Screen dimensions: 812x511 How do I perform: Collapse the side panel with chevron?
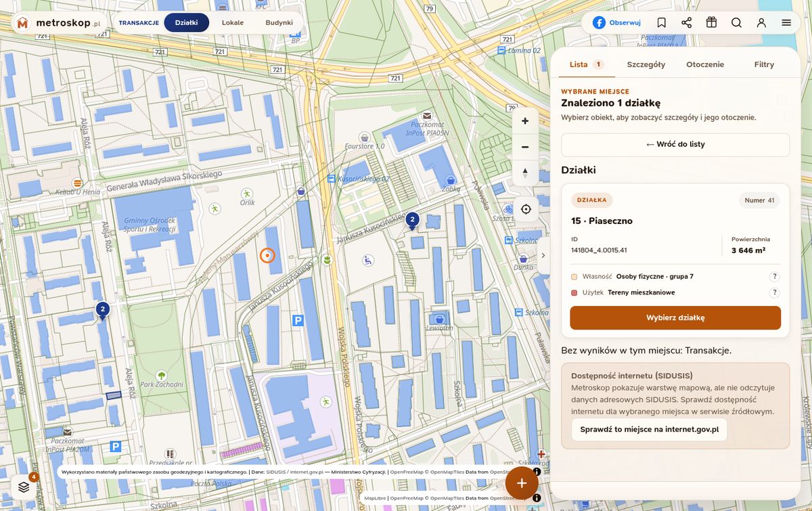(x=543, y=255)
